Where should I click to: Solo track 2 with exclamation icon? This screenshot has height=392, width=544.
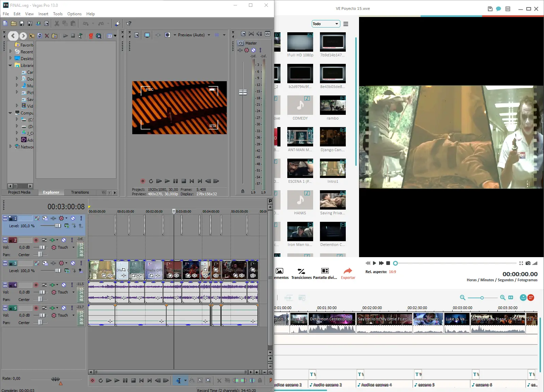(72, 240)
